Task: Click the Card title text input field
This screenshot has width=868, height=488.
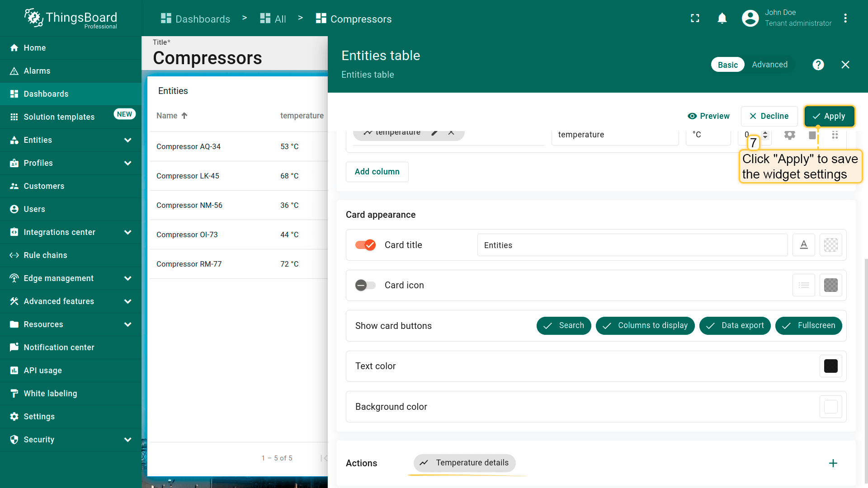Action: (632, 245)
